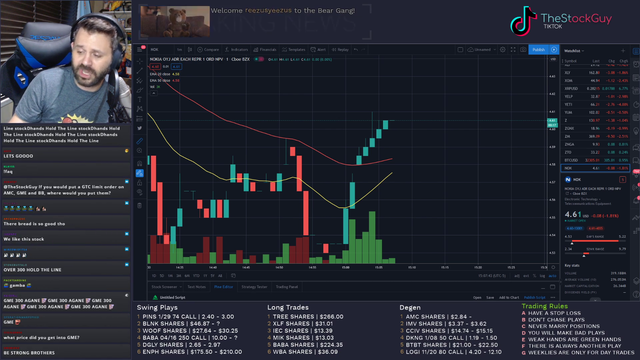Click Add to Chart in the Pine Editor
The width and height of the screenshot is (640, 360).
click(x=509, y=298)
